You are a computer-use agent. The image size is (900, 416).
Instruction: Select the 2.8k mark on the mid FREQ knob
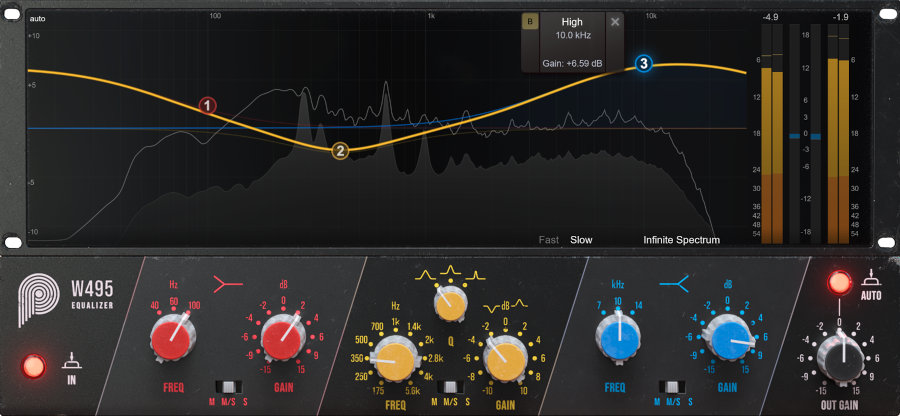(x=436, y=359)
